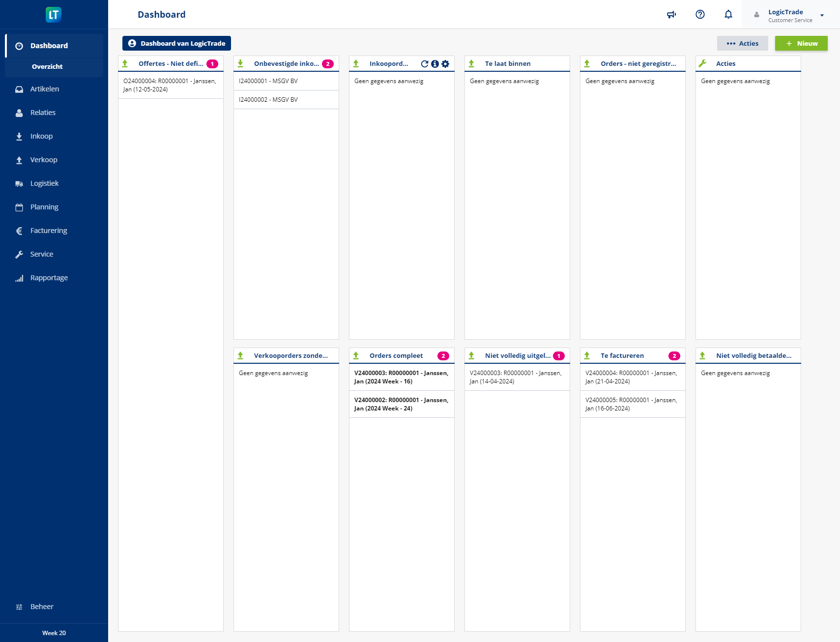The image size is (840, 642).
Task: Open the notifications bell
Action: point(728,15)
